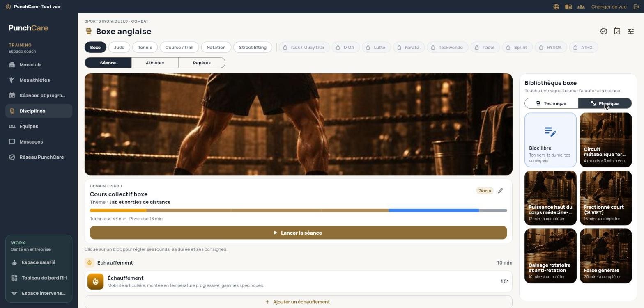Select the Natation discipline chip
The image size is (644, 308).
pyautogui.click(x=216, y=48)
